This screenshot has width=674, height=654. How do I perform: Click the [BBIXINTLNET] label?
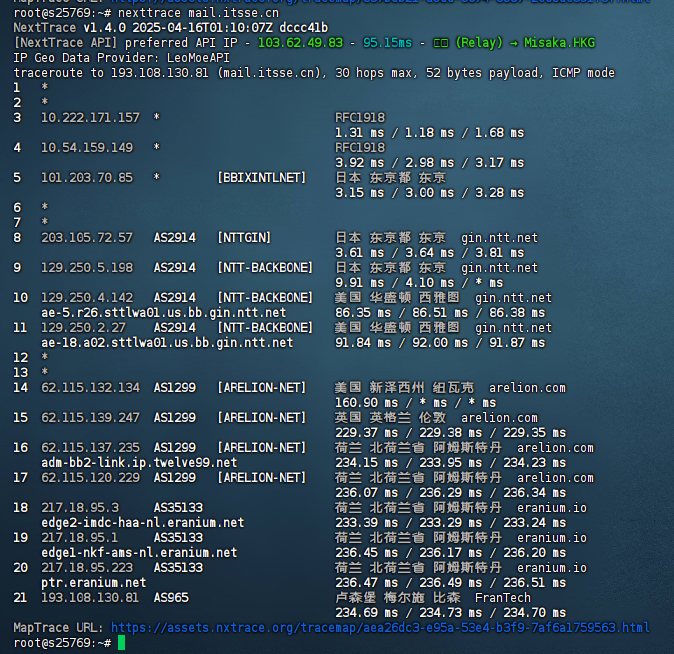point(261,178)
